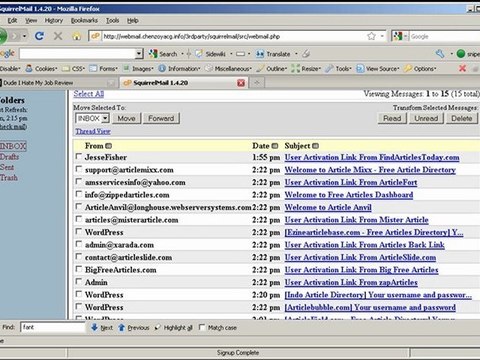Open the Bookmarks menu

pyautogui.click(x=84, y=20)
